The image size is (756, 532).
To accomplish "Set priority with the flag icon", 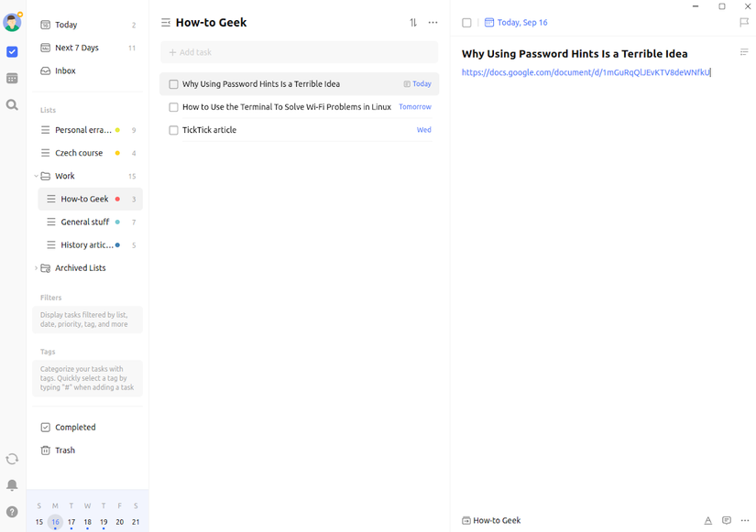I will click(744, 23).
